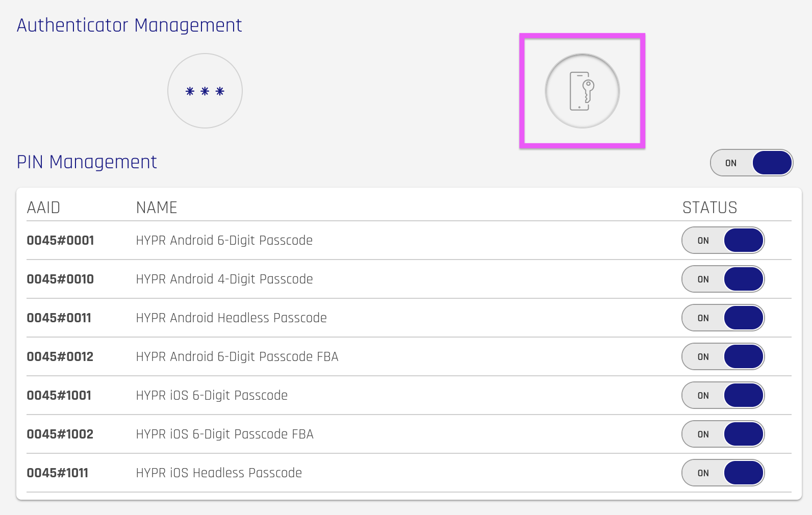Select AAID 0045#0001 cell
Image resolution: width=812 pixels, height=515 pixels.
(60, 240)
